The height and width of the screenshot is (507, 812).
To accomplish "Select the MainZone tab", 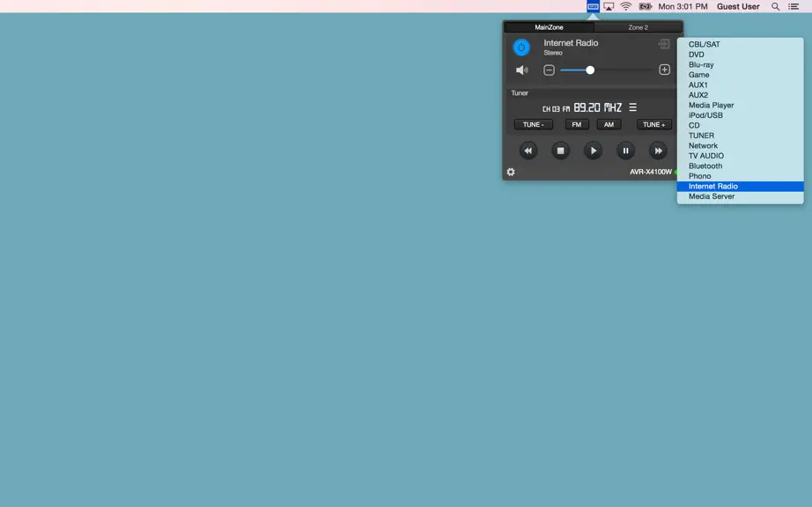I will (549, 27).
